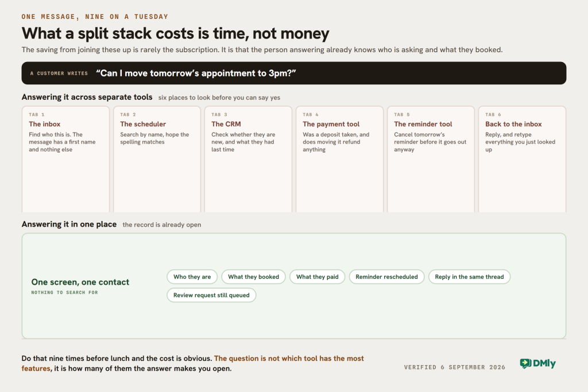Open the Tab 5 'The reminder tool' card
The width and height of the screenshot is (588, 392).
click(431, 160)
